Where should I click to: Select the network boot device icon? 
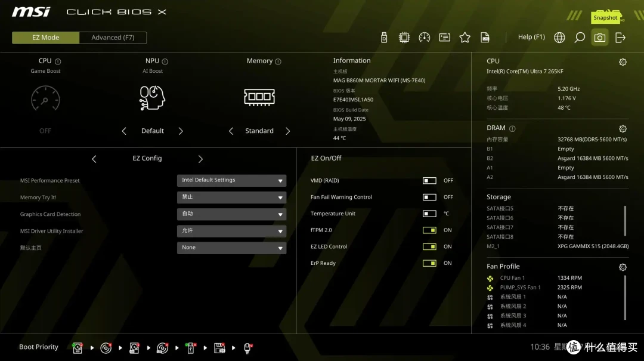tap(247, 348)
